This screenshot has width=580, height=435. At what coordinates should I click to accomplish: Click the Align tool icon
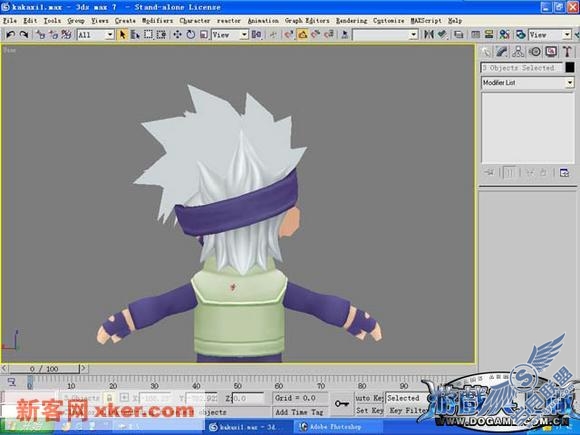tap(442, 35)
